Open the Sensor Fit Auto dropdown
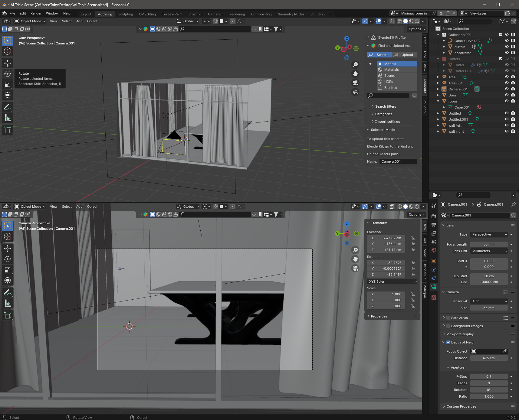 click(489, 301)
